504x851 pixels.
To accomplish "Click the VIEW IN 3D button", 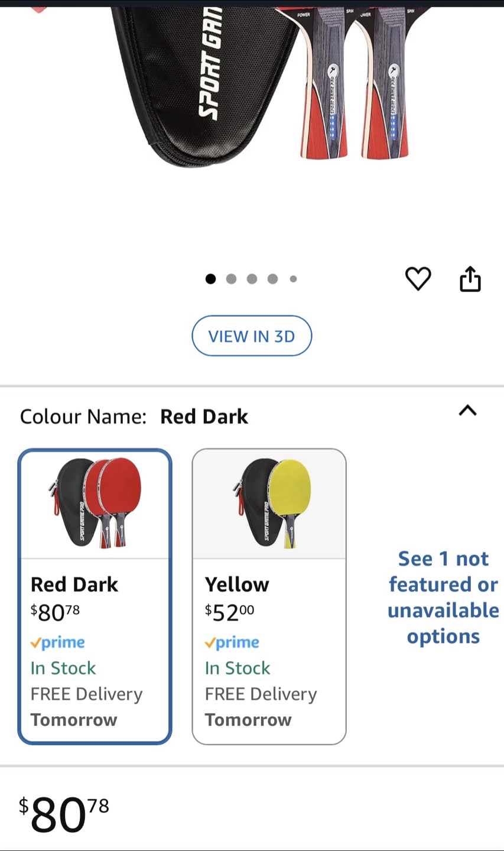I will 252,336.
